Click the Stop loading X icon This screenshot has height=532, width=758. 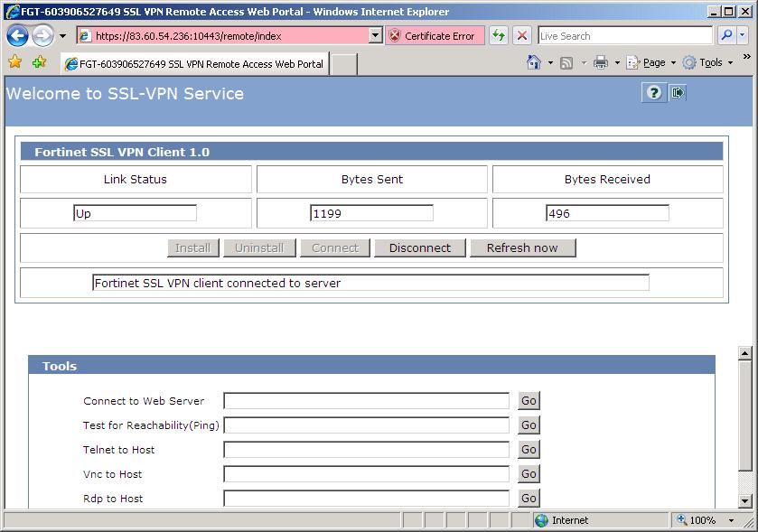(x=521, y=36)
